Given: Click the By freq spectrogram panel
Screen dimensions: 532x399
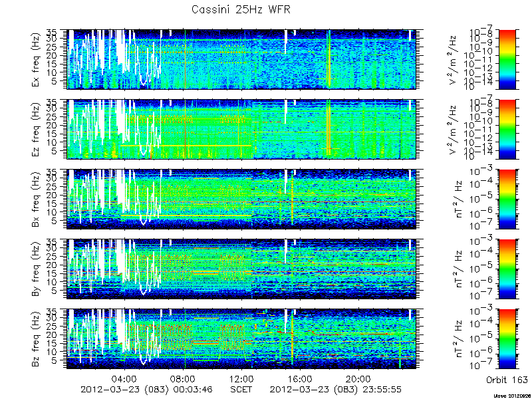Looking at the screenshot, I should (242, 269).
